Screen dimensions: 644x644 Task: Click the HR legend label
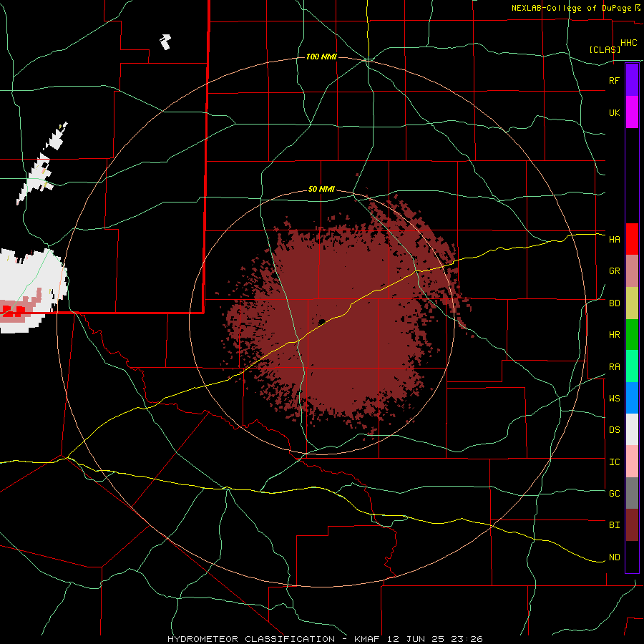615,335
